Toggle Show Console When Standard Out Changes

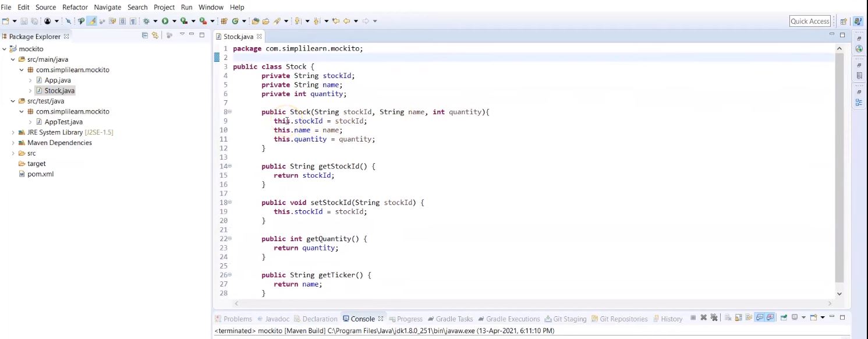[x=760, y=318]
